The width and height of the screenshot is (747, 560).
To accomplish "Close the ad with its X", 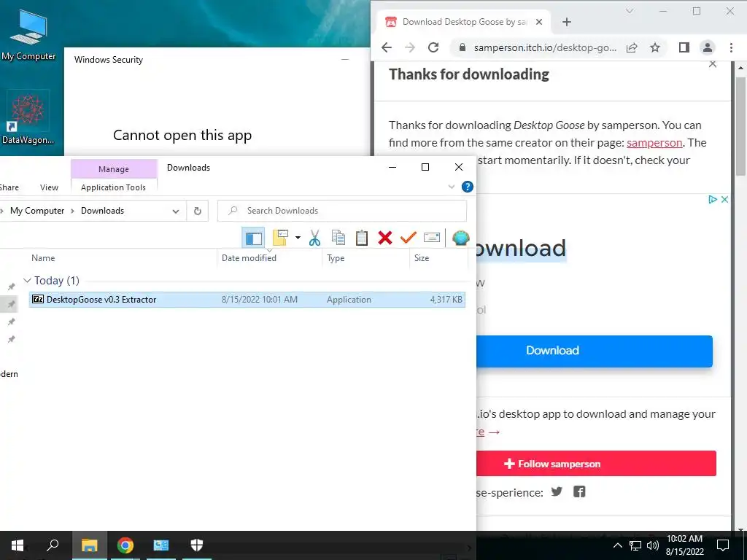I will pos(724,200).
